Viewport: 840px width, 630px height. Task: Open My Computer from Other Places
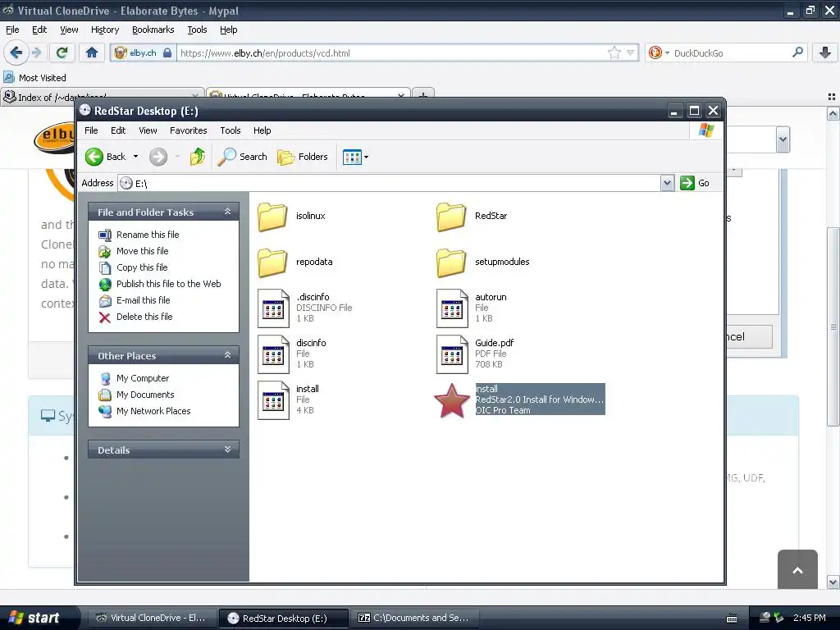coord(143,377)
